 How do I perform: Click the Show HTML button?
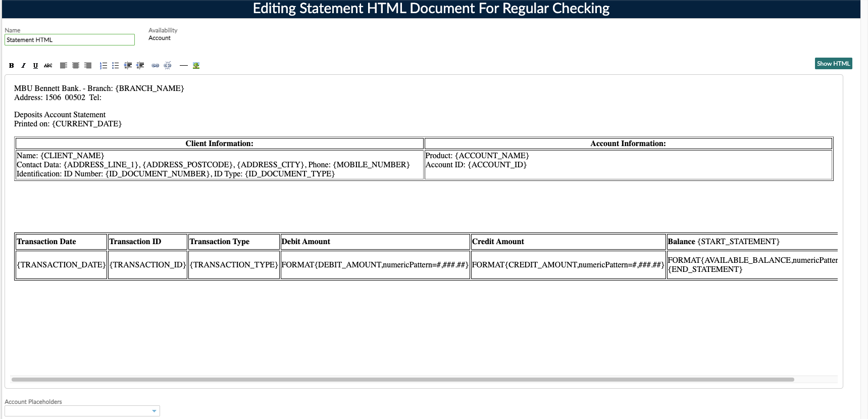click(833, 63)
